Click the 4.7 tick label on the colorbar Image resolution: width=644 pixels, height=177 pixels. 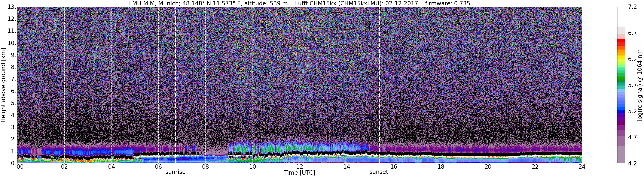click(632, 137)
